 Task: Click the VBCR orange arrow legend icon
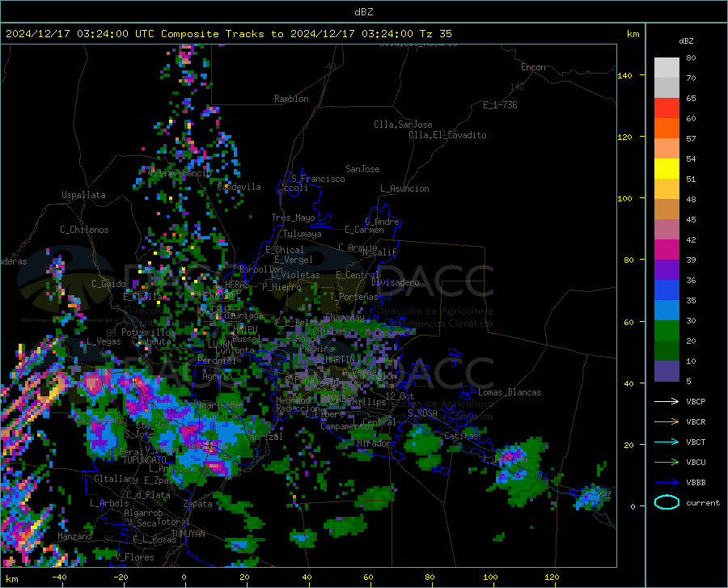coord(667,422)
